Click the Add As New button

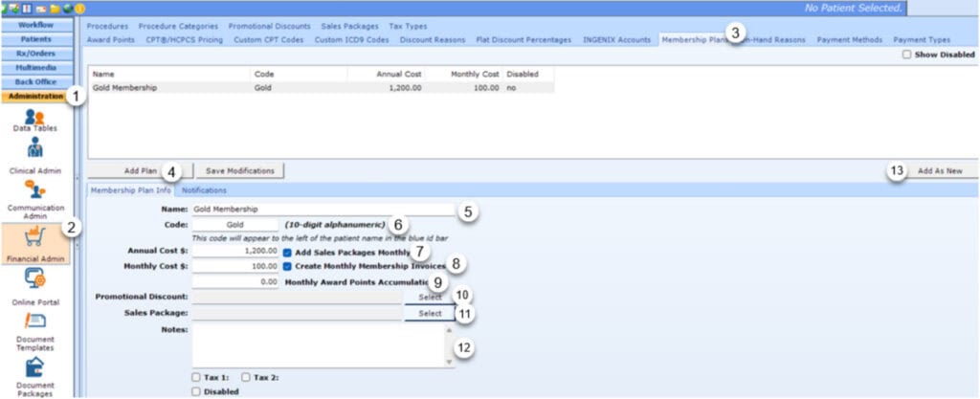[x=937, y=170]
